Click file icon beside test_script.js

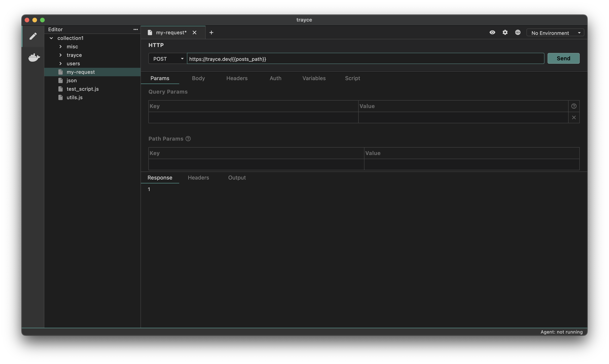pyautogui.click(x=60, y=89)
